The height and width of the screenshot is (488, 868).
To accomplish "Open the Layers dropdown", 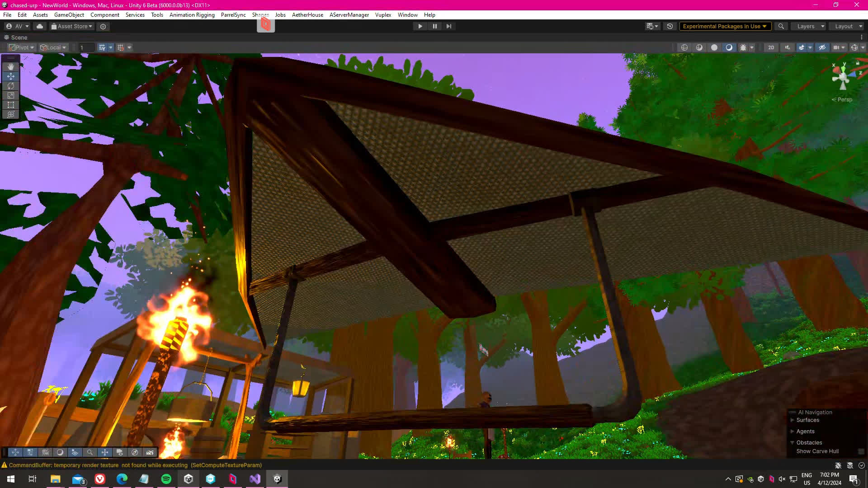I will 810,26.
